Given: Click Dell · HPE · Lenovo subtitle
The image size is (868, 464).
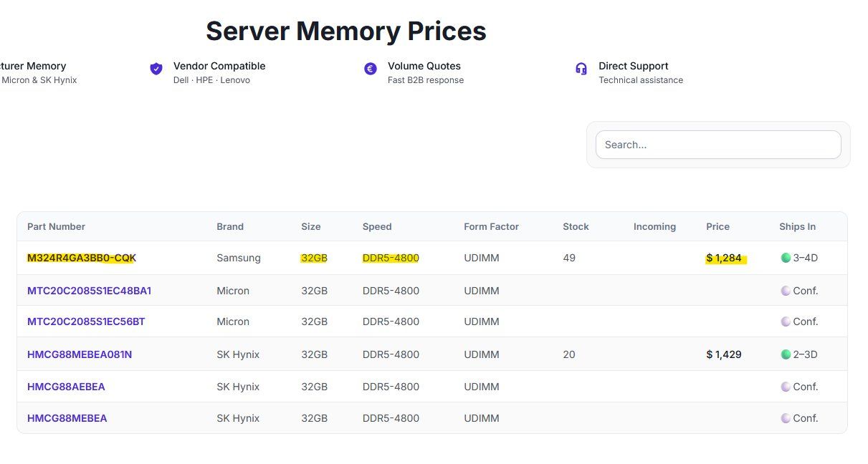Looking at the screenshot, I should pyautogui.click(x=211, y=80).
